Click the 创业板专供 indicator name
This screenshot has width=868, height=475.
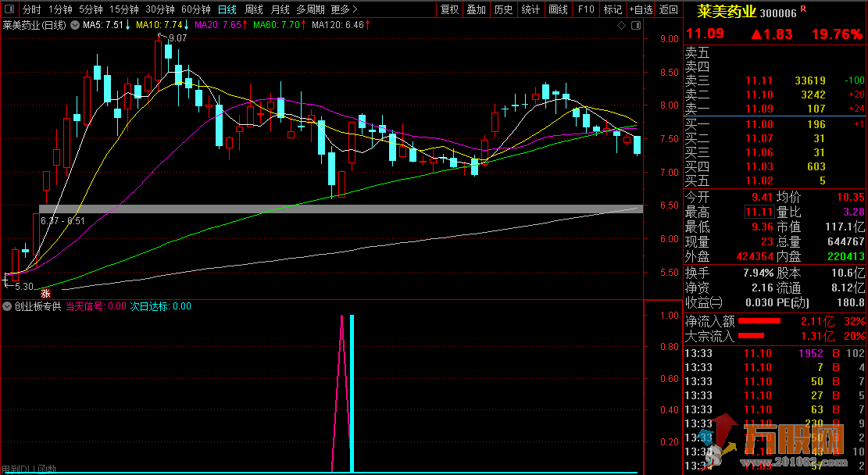coord(38,306)
